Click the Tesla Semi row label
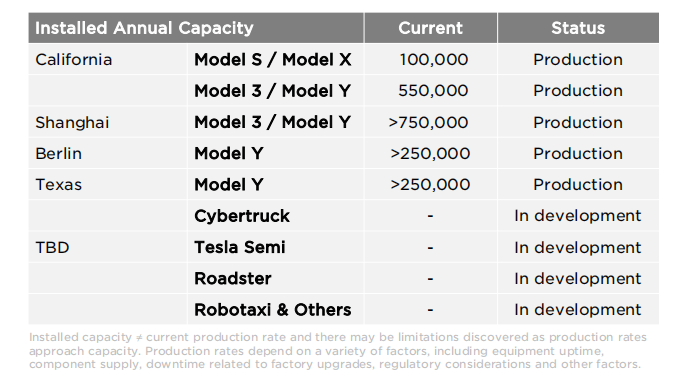The image size is (689, 382). [x=239, y=247]
